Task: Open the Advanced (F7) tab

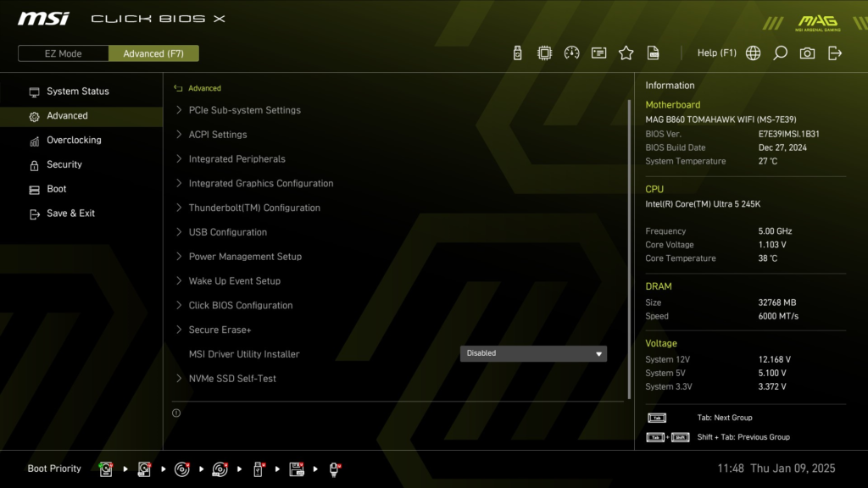Action: (x=153, y=53)
